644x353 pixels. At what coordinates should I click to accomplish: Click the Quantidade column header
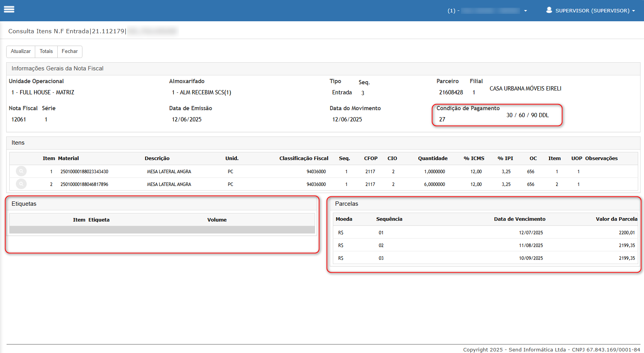click(433, 158)
